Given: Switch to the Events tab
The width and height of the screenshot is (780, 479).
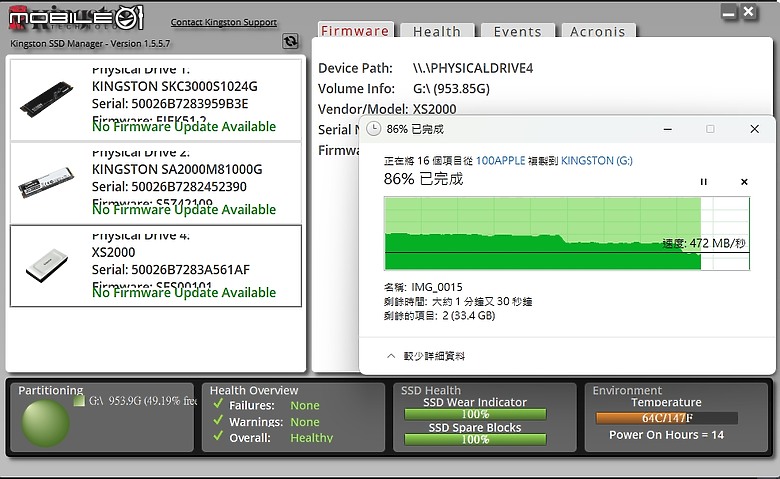Looking at the screenshot, I should click(x=517, y=31).
